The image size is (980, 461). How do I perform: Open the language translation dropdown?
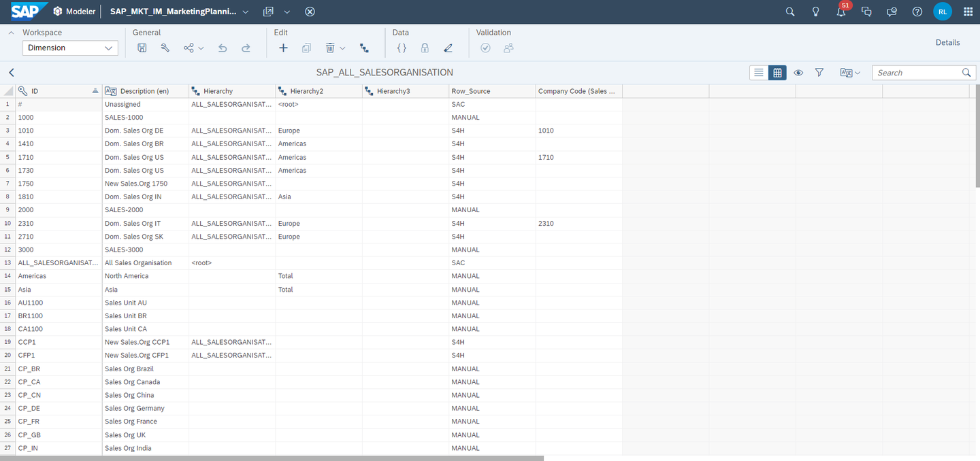click(850, 73)
